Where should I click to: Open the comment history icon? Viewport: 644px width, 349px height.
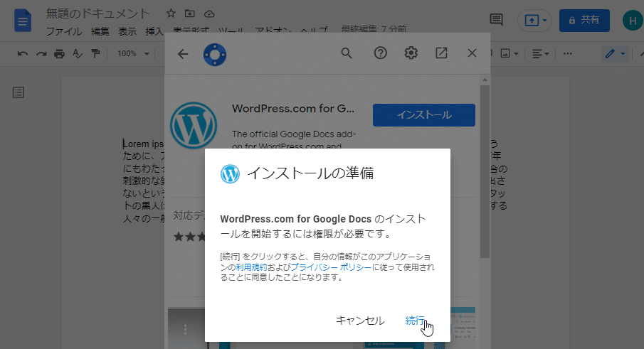click(x=496, y=20)
